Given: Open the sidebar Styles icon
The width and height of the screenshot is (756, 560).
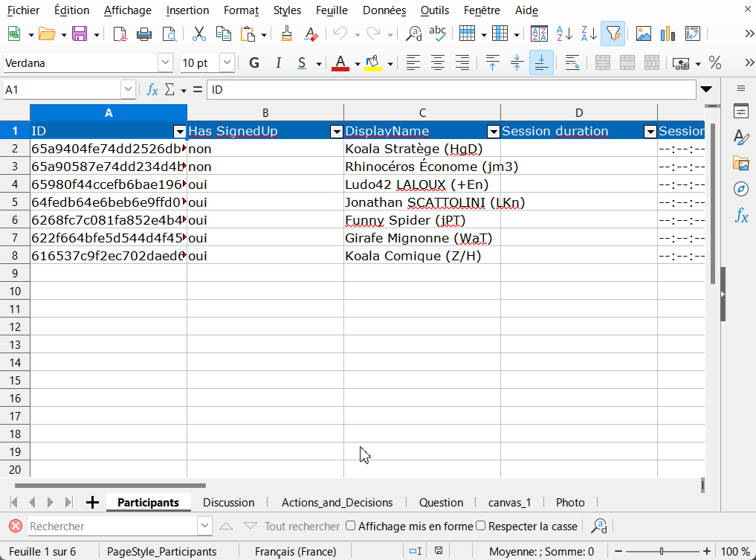Looking at the screenshot, I should pyautogui.click(x=741, y=137).
